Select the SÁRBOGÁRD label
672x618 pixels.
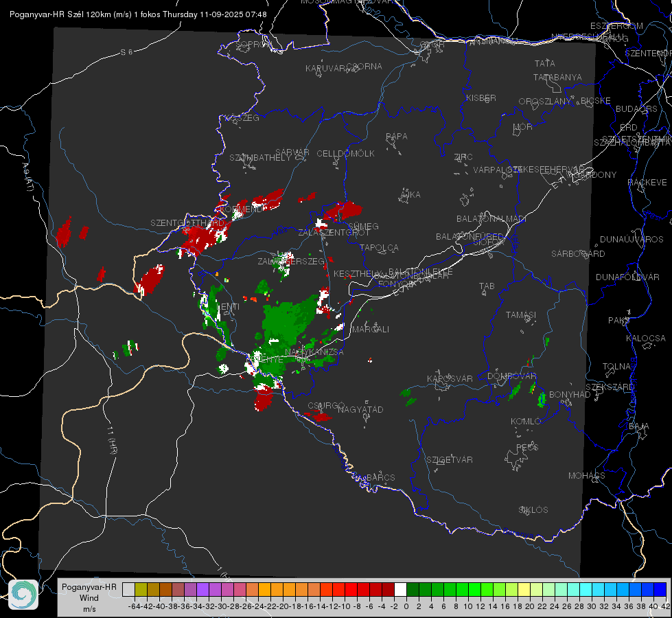[x=578, y=254]
